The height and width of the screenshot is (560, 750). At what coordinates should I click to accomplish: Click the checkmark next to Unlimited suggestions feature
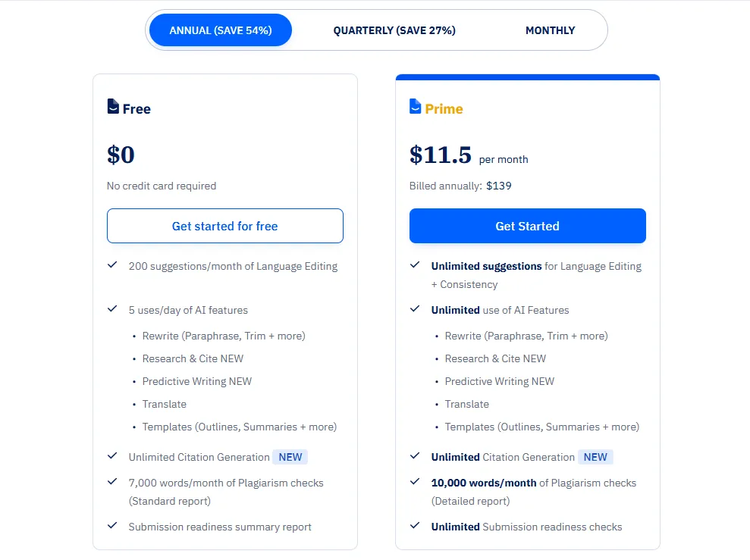(414, 266)
